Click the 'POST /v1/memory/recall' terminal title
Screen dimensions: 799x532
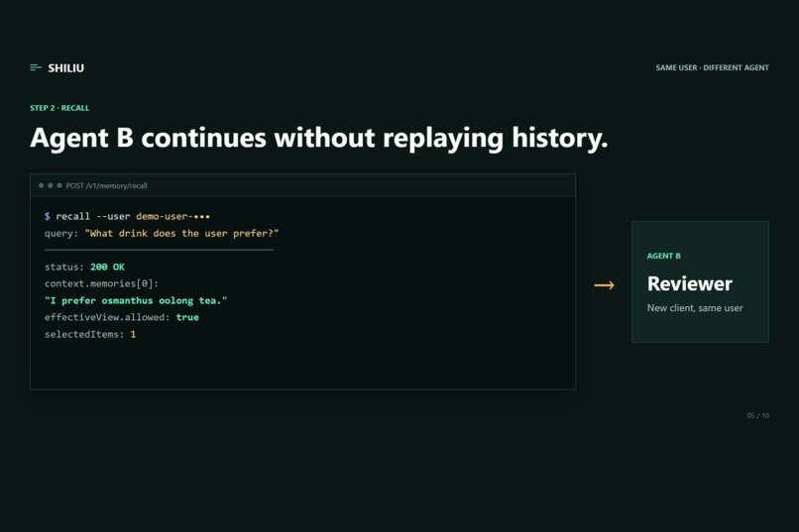pyautogui.click(x=106, y=186)
